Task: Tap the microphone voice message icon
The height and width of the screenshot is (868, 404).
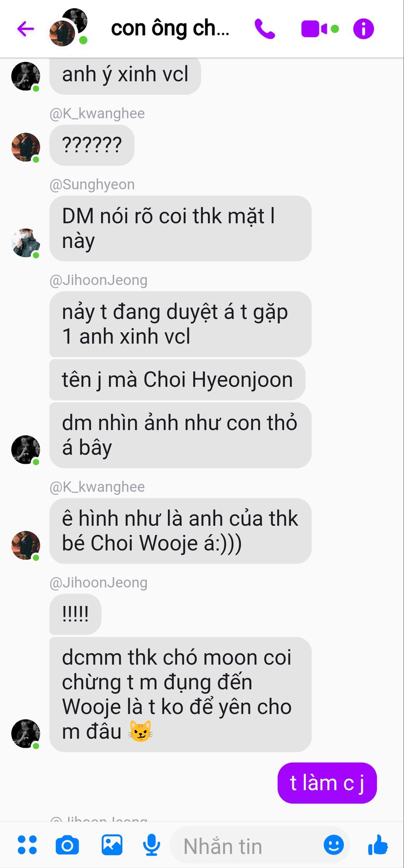Action: [x=152, y=845]
